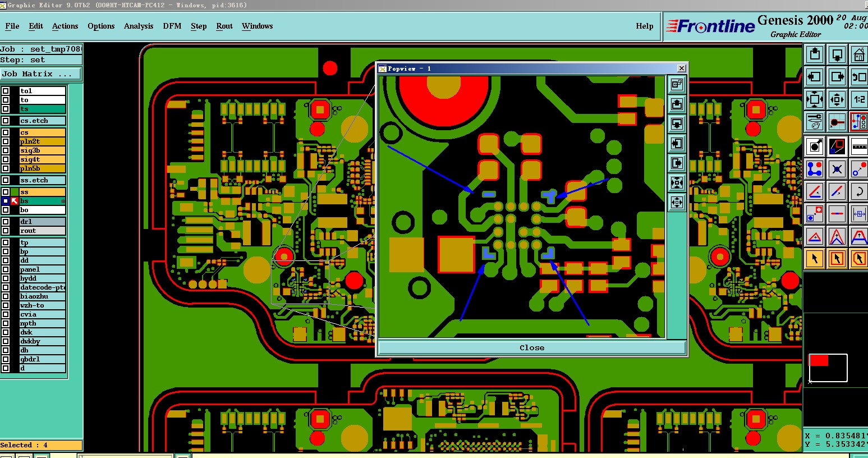
Task: Click the previous zoom icon
Action: (x=859, y=77)
